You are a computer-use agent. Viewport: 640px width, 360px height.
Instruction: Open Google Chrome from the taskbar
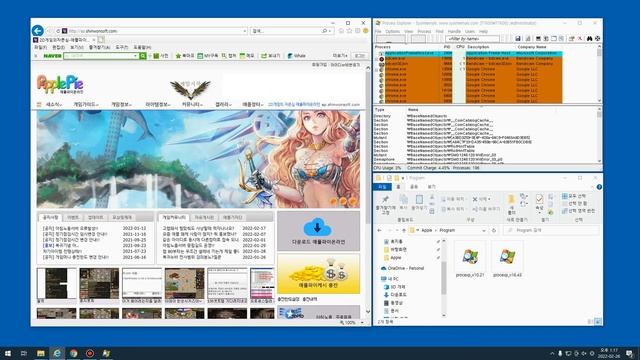tap(73, 353)
